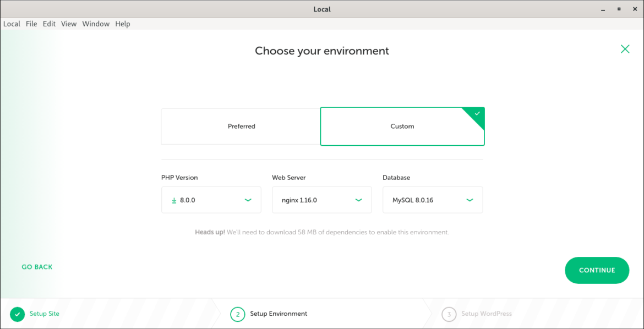Open the Window menu
Image resolution: width=644 pixels, height=329 pixels.
pos(96,24)
